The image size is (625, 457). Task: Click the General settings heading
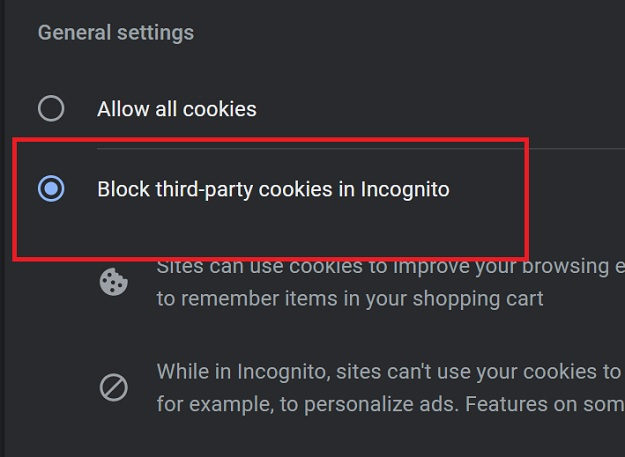click(115, 32)
